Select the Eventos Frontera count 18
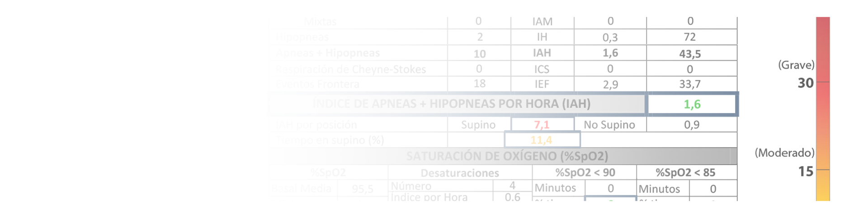868x218 pixels. click(x=480, y=84)
